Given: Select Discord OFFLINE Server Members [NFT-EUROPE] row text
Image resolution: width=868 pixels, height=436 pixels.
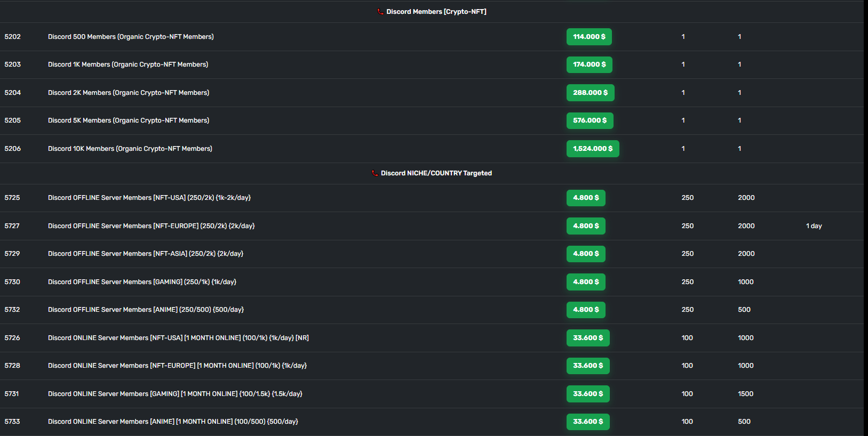Looking at the screenshot, I should 152,226.
